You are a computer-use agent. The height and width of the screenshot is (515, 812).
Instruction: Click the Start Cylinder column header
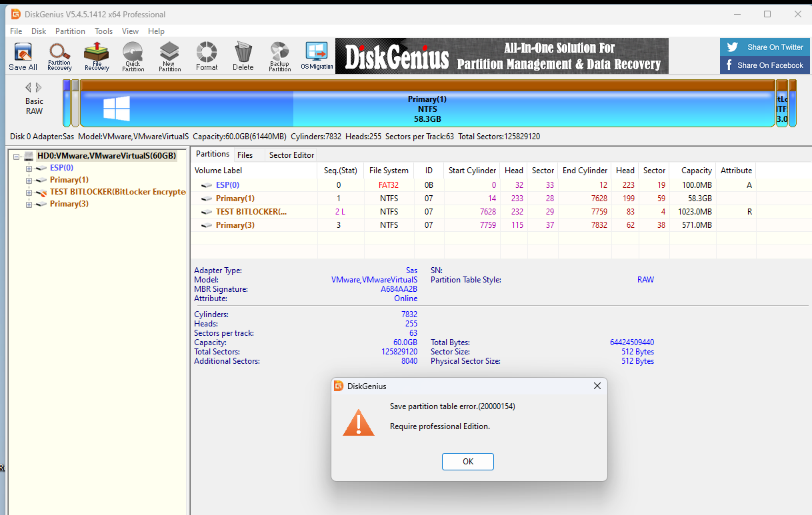click(472, 171)
